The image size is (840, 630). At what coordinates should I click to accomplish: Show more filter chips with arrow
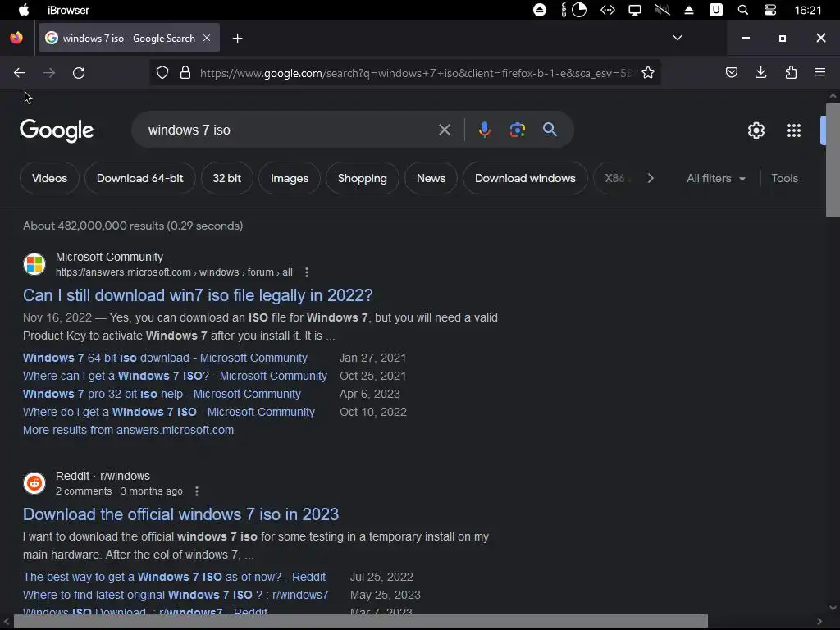pyautogui.click(x=651, y=178)
